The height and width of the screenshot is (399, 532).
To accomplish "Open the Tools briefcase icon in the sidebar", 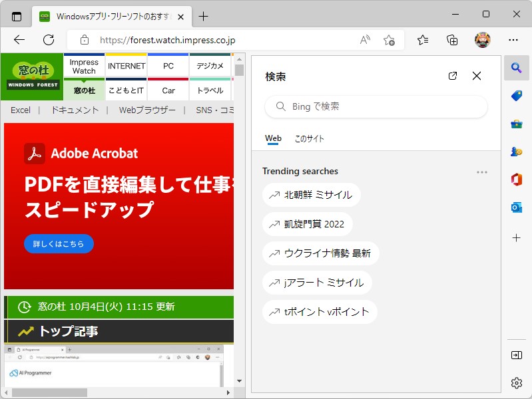I will (x=517, y=124).
